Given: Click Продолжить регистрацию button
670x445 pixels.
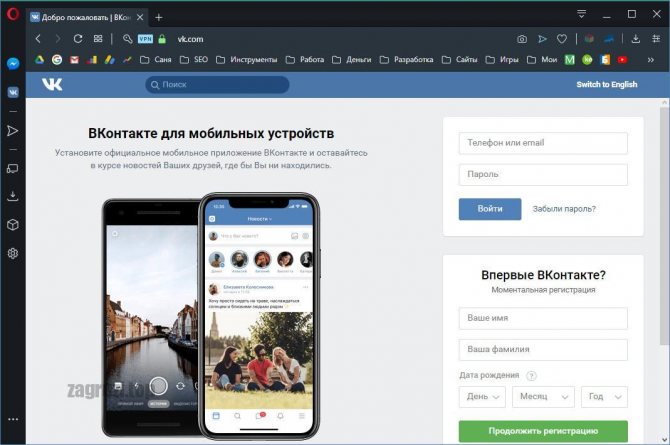Looking at the screenshot, I should click(x=543, y=431).
